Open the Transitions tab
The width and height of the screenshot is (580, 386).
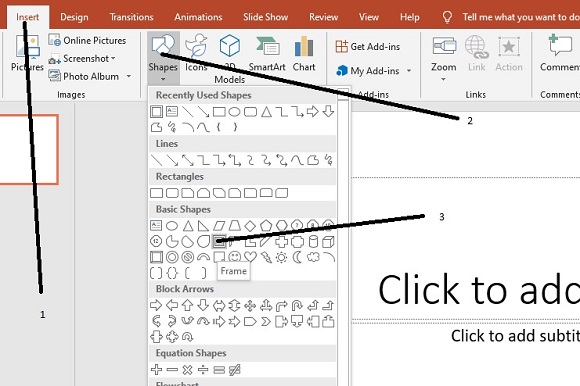click(x=131, y=17)
